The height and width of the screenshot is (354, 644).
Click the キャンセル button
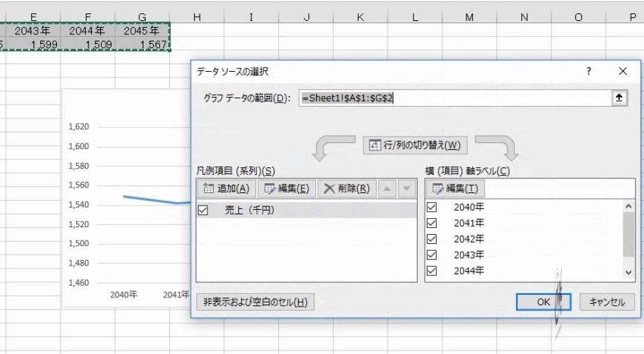point(607,302)
